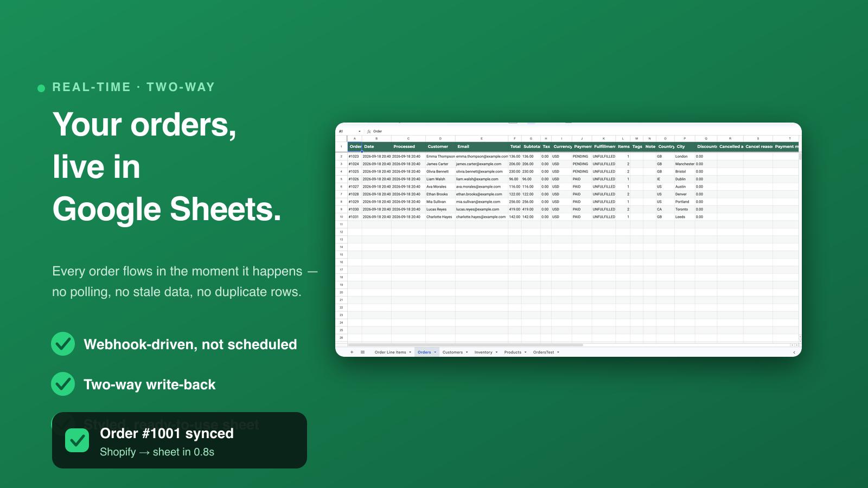Open the Orders tab dropdown arrow
The width and height of the screenshot is (868, 488).
pos(435,352)
